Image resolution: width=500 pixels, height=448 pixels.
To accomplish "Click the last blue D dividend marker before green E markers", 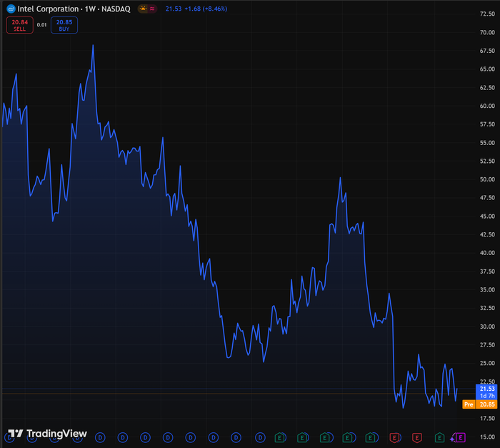I will pos(260,438).
